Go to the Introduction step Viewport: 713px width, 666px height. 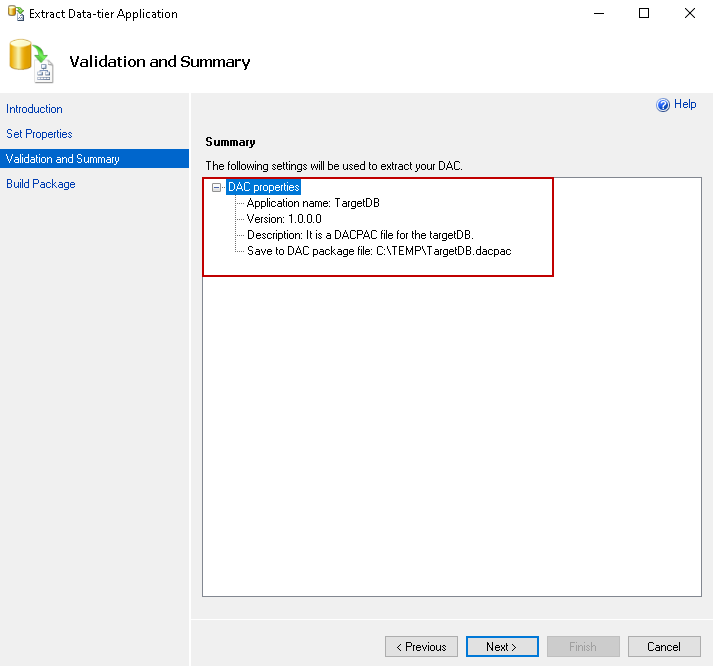(34, 109)
